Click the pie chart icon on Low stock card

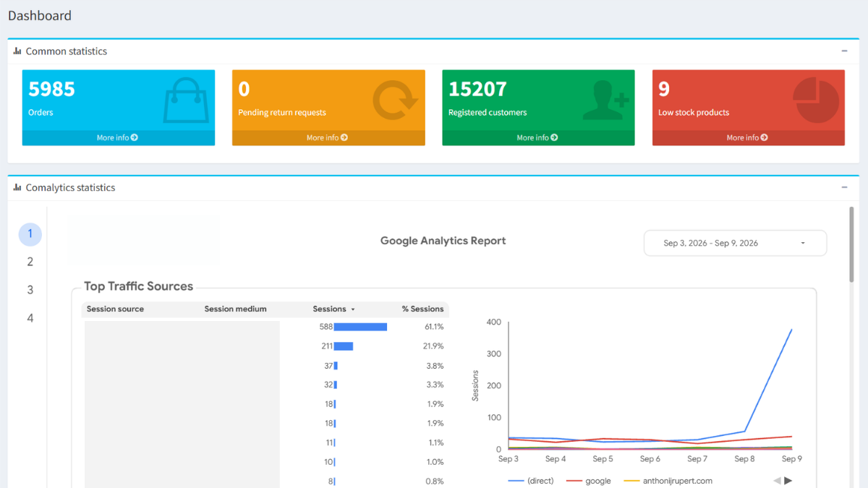pyautogui.click(x=816, y=100)
